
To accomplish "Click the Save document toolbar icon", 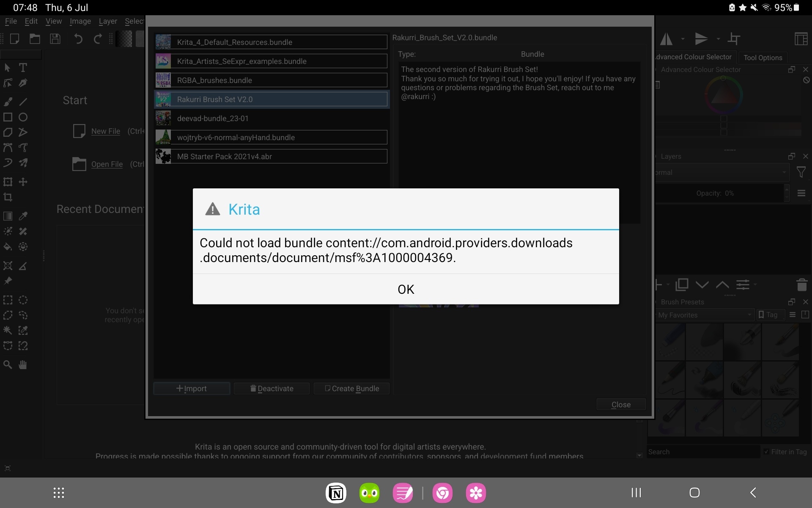I will [55, 39].
